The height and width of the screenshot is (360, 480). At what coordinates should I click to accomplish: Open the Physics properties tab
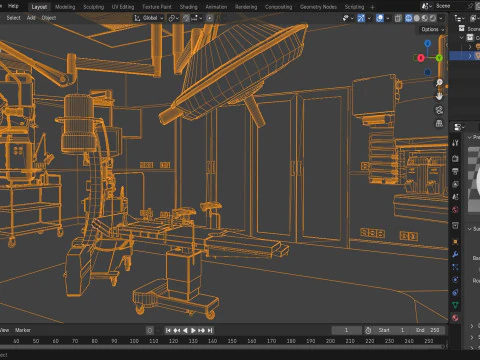455,280
